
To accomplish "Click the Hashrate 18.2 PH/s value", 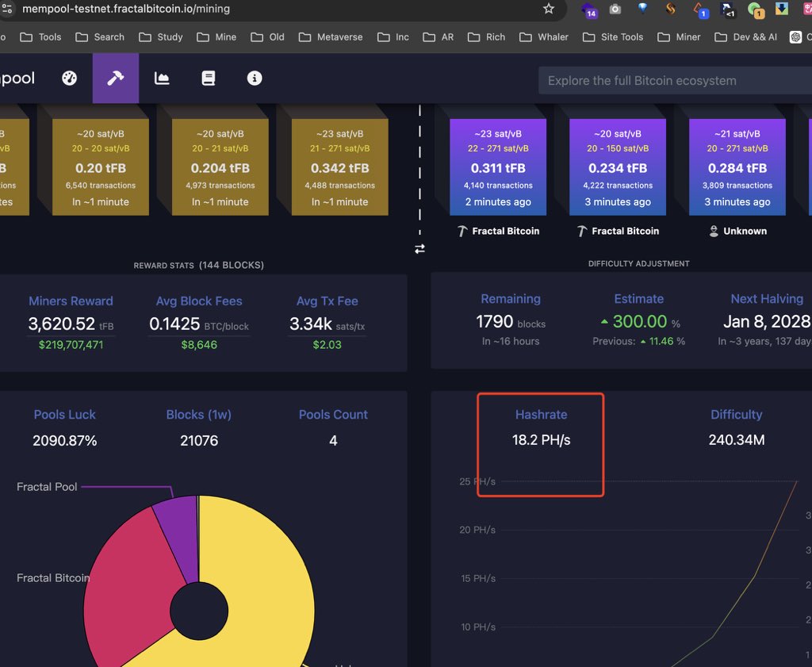I will point(541,440).
